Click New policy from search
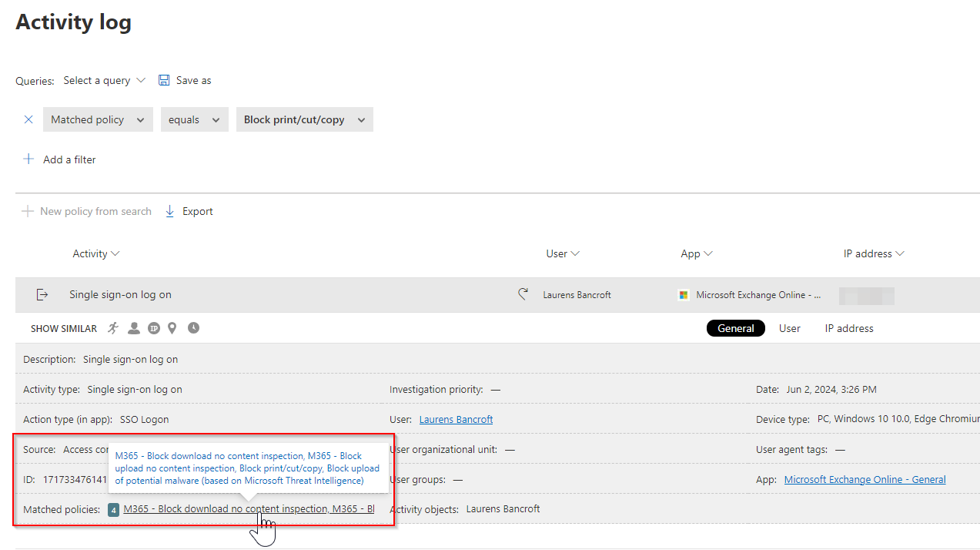This screenshot has width=980, height=550. [x=87, y=211]
